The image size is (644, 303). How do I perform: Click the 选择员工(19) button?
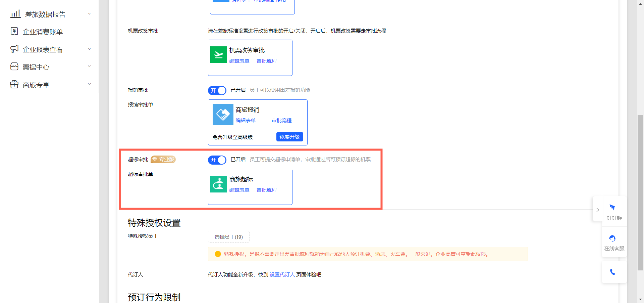(229, 237)
